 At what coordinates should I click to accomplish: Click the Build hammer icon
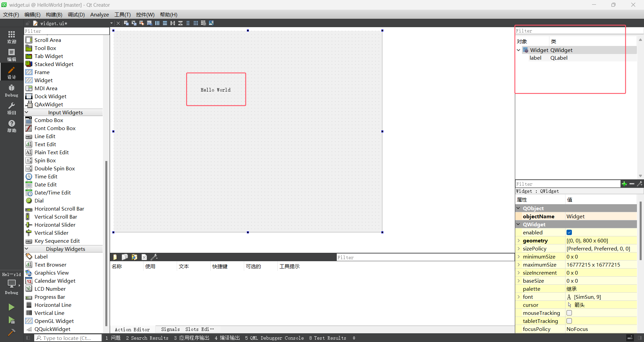[x=11, y=332]
